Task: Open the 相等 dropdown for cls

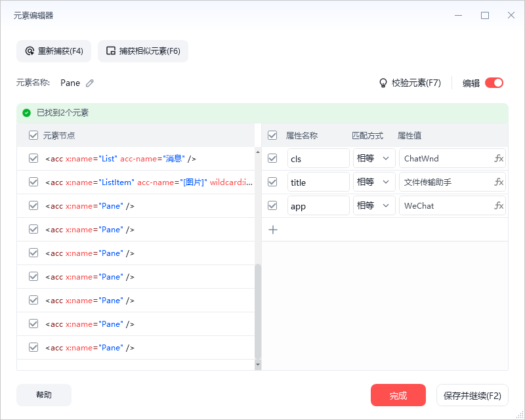Action: pos(374,158)
